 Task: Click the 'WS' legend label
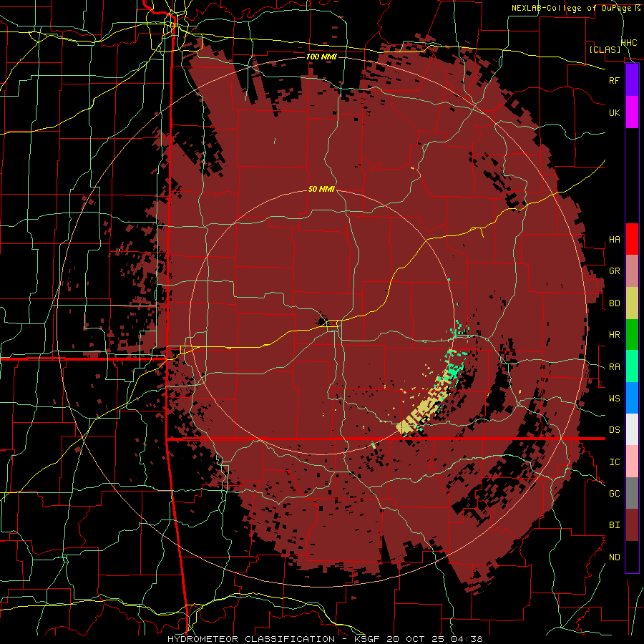(x=614, y=399)
